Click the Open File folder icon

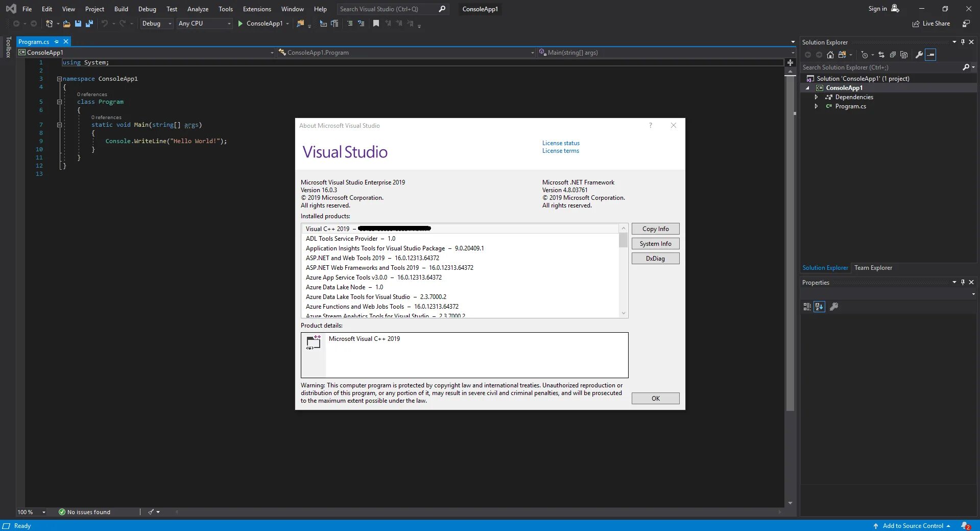66,24
